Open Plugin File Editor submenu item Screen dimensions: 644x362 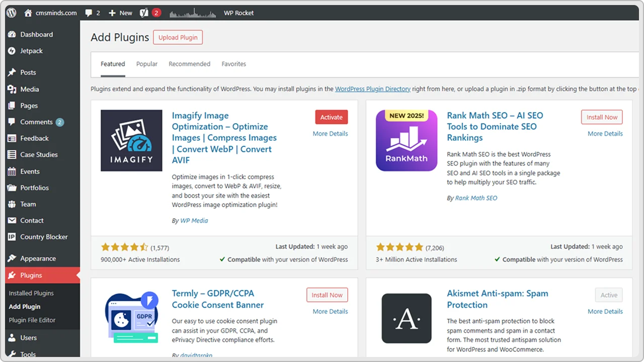(32, 320)
